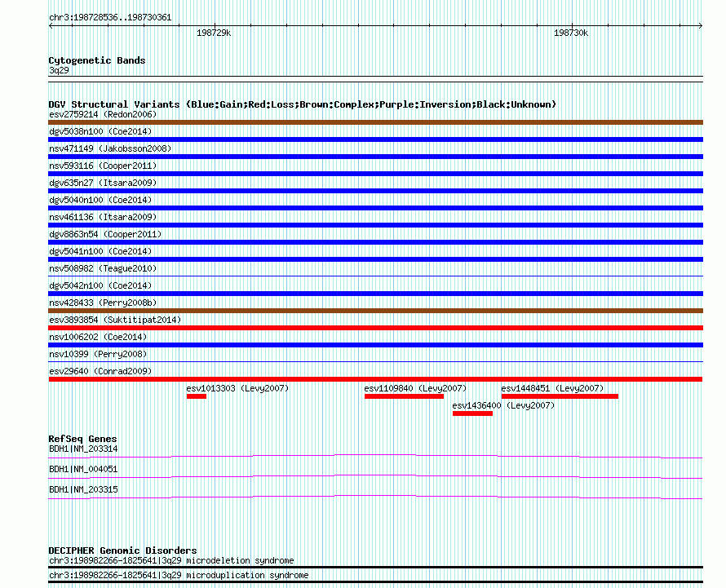Click the 3q29 cytogenetic band label
726x588 pixels.
tap(59, 70)
